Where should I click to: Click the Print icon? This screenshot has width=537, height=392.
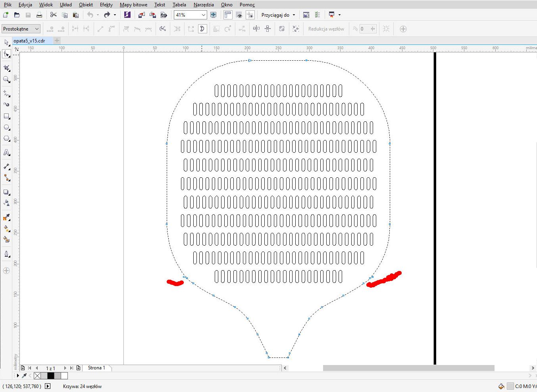coord(39,15)
